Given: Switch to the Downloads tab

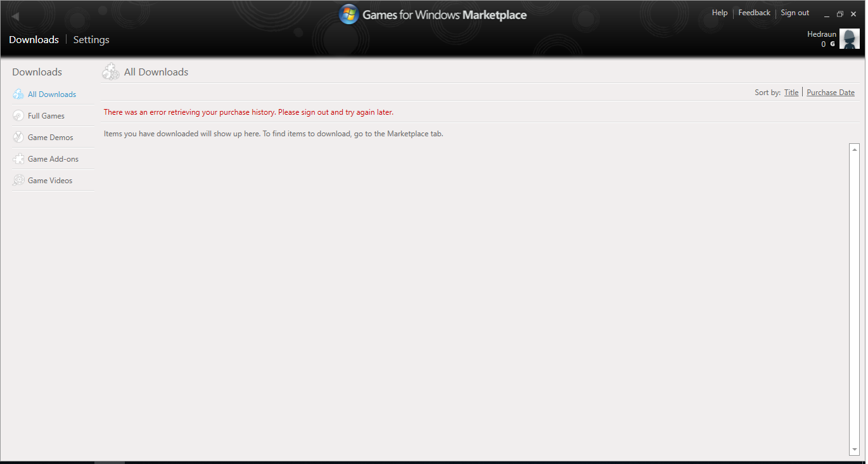Looking at the screenshot, I should click(34, 40).
